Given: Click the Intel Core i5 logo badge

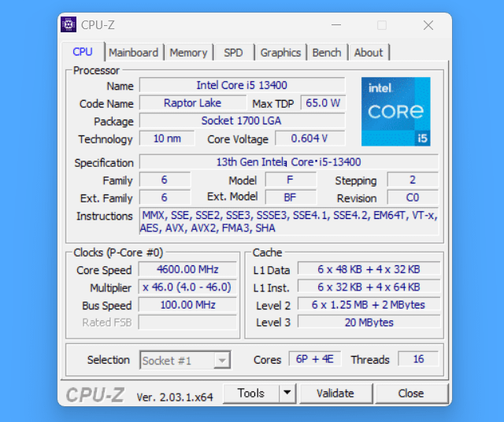Looking at the screenshot, I should [x=395, y=112].
